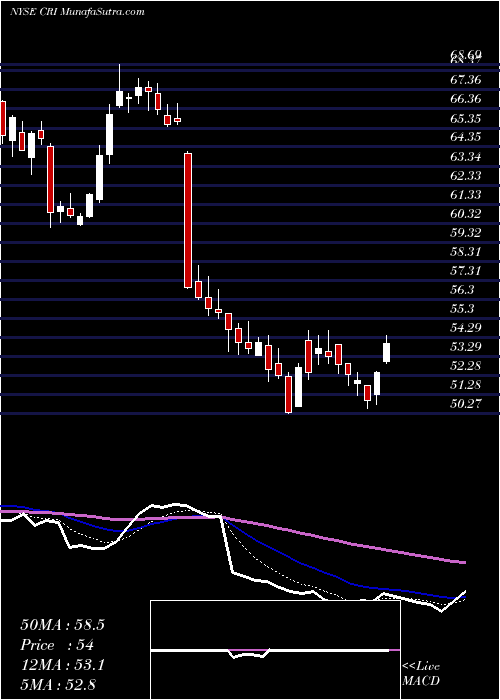The image size is (500, 700).
Task: Select the 56.3 price axis label
Action: pyautogui.click(x=463, y=289)
